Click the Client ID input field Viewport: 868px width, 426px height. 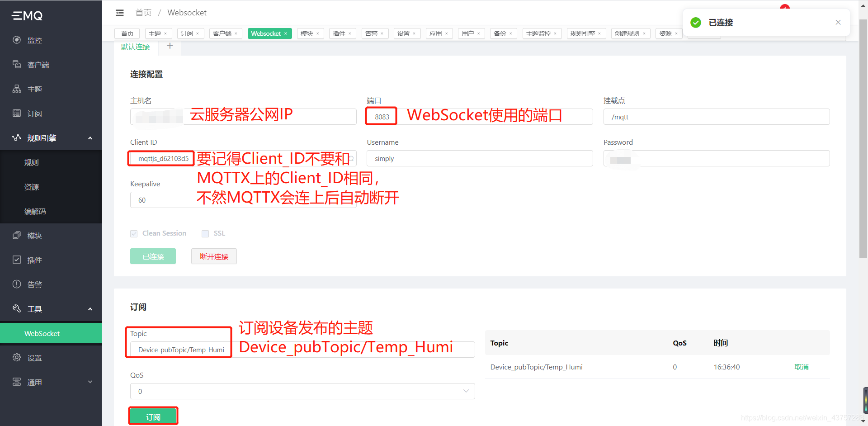pos(243,158)
